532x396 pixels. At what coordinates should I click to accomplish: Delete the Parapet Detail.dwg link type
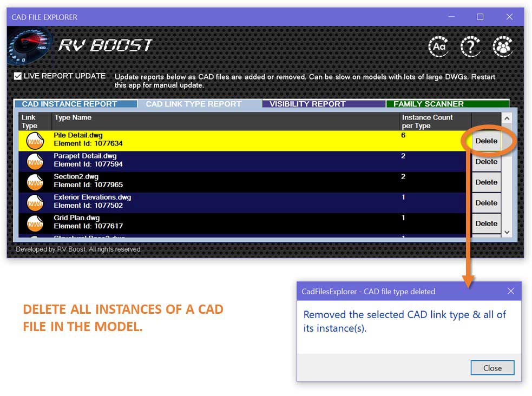pyautogui.click(x=486, y=162)
